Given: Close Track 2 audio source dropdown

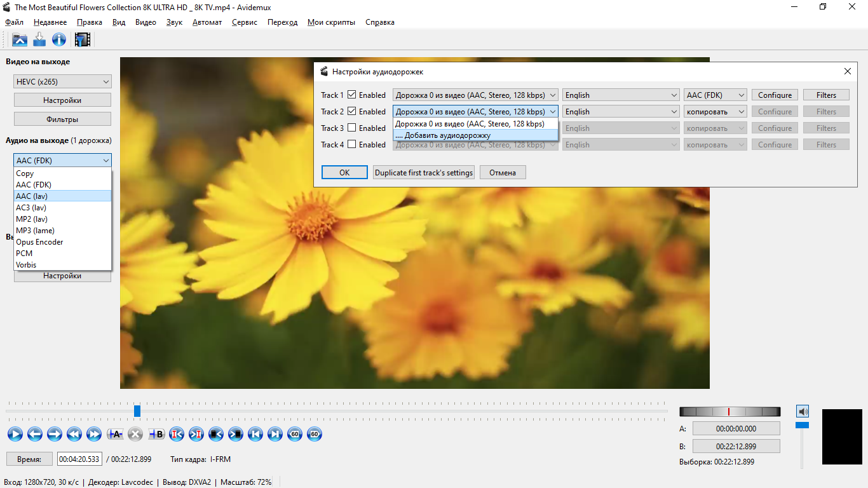Looking at the screenshot, I should click(x=475, y=111).
